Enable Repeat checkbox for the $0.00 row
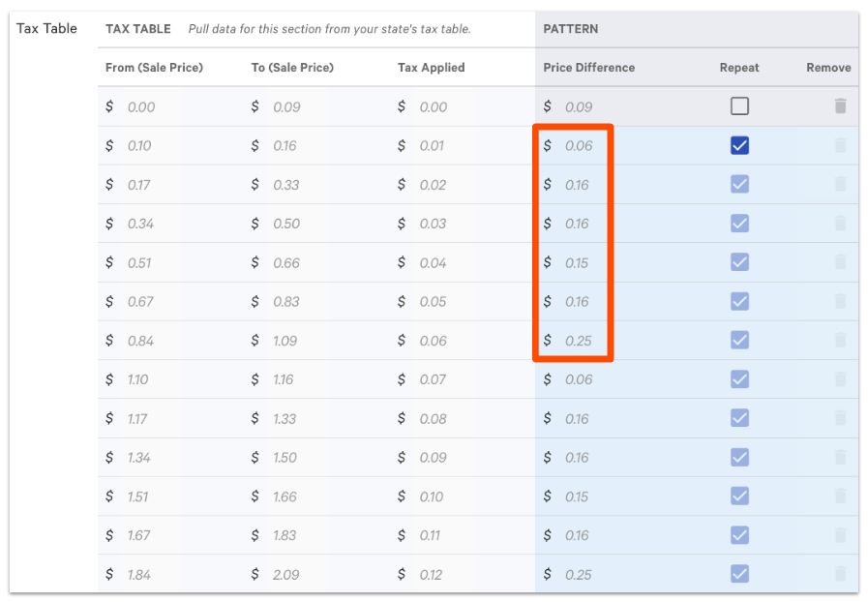 pyautogui.click(x=739, y=106)
